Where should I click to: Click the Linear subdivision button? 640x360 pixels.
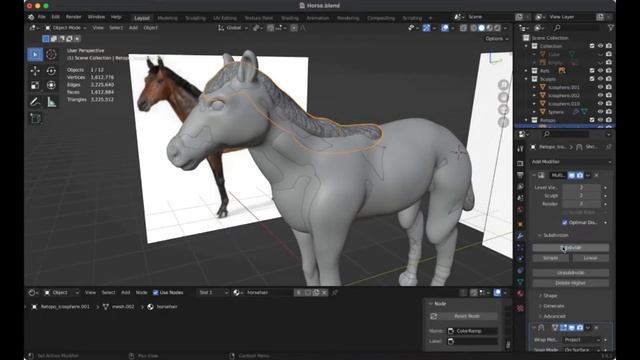[591, 258]
